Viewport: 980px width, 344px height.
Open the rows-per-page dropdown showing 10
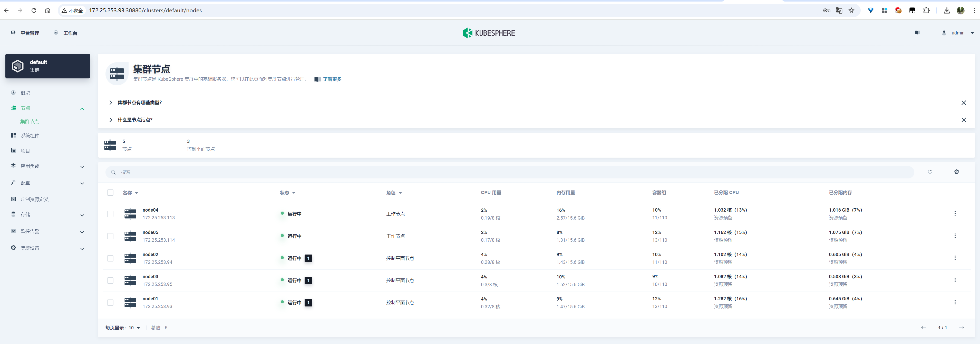click(134, 328)
